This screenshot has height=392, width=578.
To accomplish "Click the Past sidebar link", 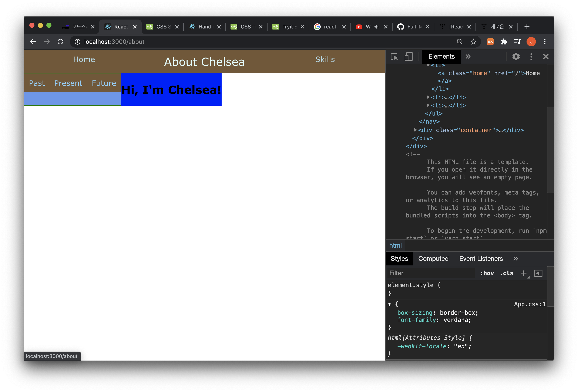I will pos(37,83).
